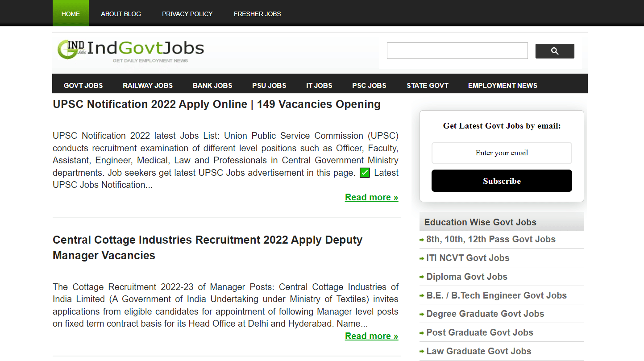Viewport: 644px width, 361px height.
Task: Open Law Graduate Govt Jobs link
Action: coord(479,351)
